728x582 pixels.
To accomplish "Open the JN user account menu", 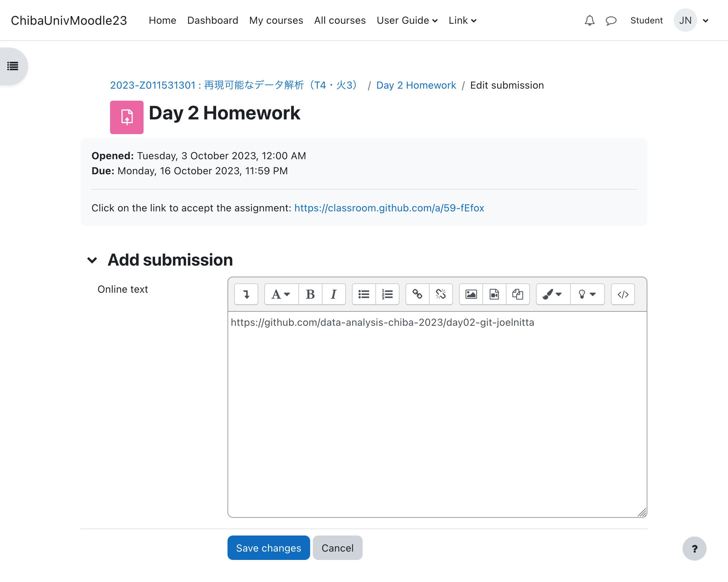I will (691, 21).
